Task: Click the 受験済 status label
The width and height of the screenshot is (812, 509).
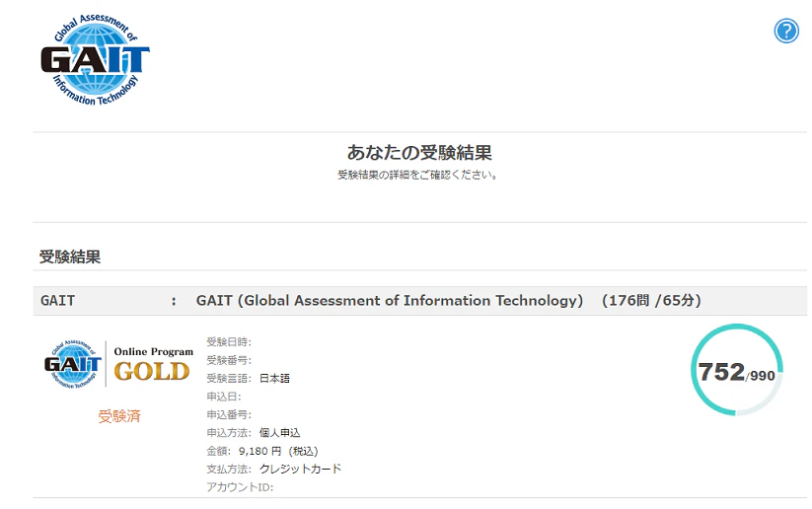Action: coord(119,416)
